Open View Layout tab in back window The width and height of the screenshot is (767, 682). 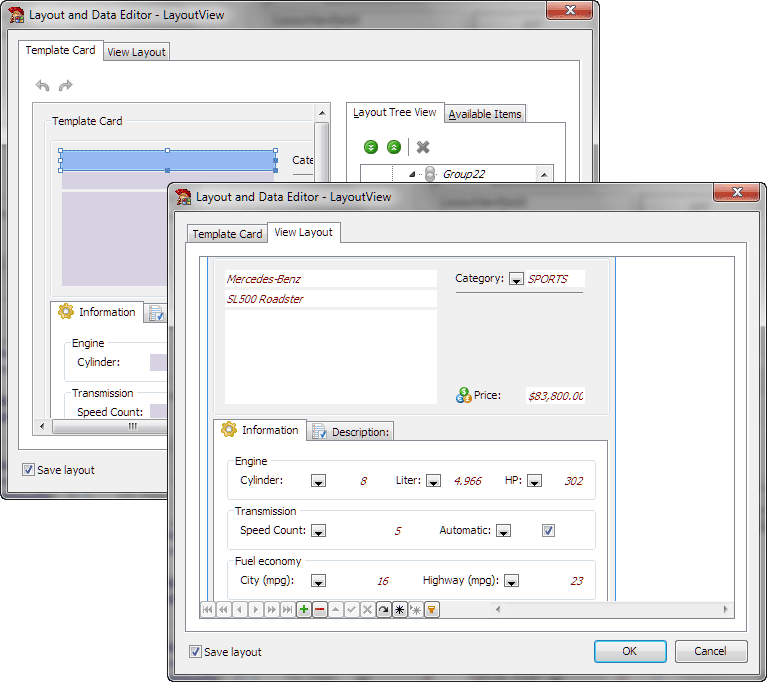tap(136, 52)
